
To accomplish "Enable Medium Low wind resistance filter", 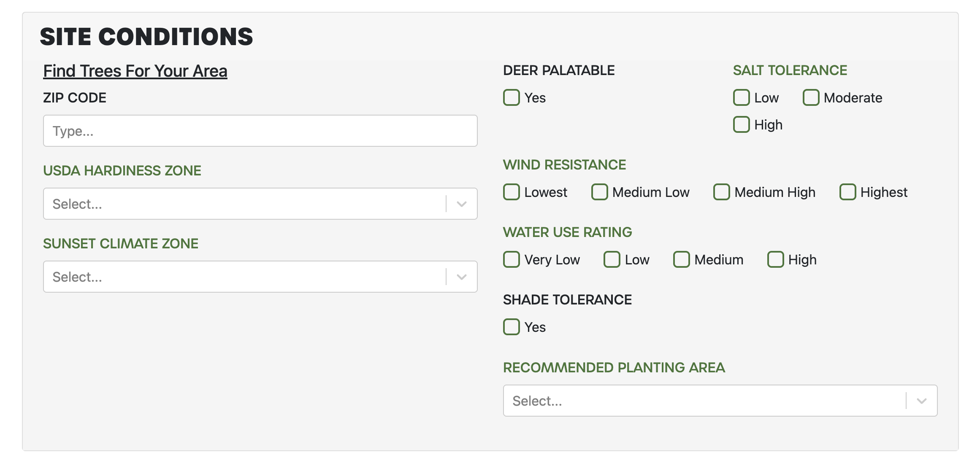I will point(600,192).
